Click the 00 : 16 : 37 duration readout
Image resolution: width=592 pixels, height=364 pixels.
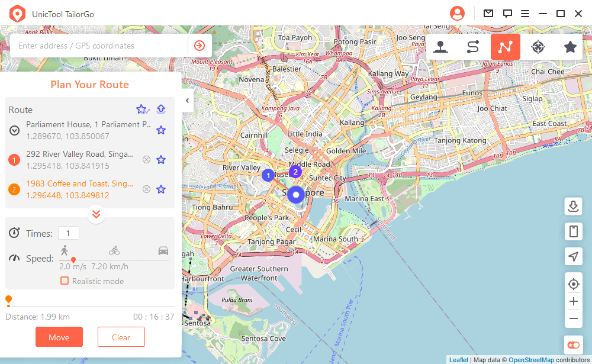(x=154, y=317)
